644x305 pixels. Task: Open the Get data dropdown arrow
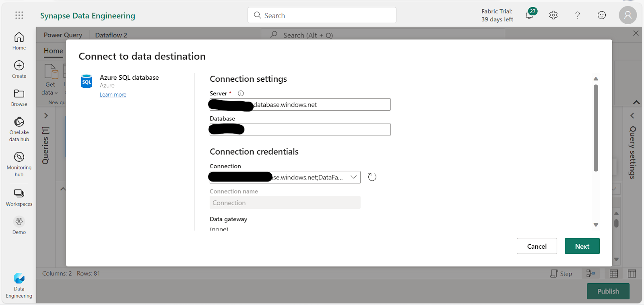56,93
